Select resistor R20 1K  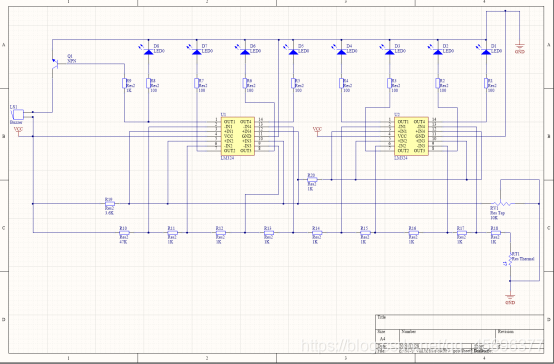[312, 180]
